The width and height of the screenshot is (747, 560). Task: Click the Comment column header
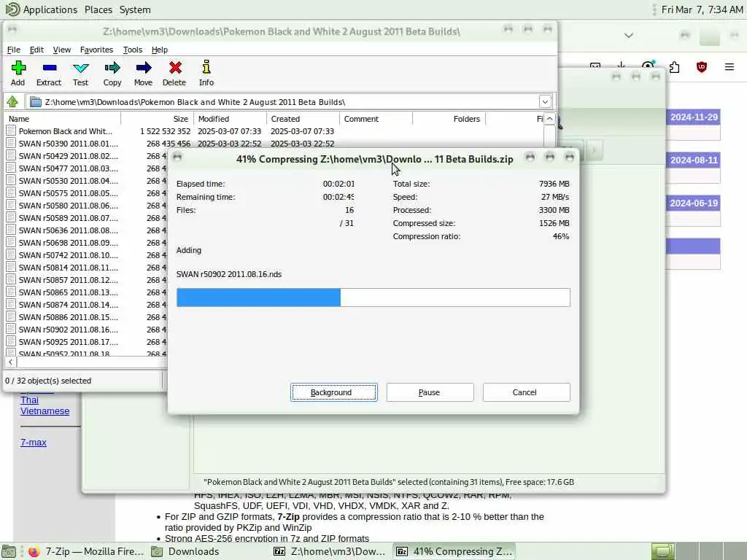point(376,119)
